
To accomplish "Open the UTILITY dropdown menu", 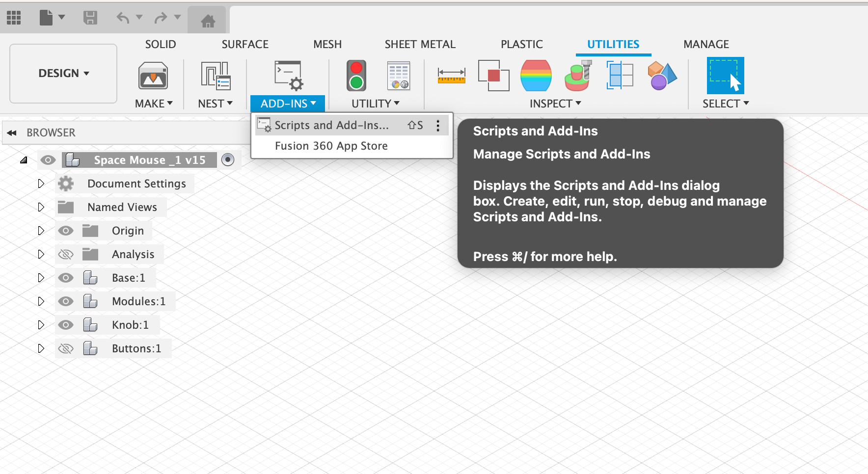I will pyautogui.click(x=376, y=104).
